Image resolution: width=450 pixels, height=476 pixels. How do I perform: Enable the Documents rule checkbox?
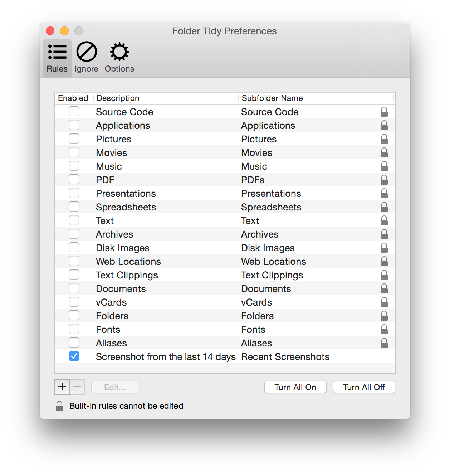point(74,288)
